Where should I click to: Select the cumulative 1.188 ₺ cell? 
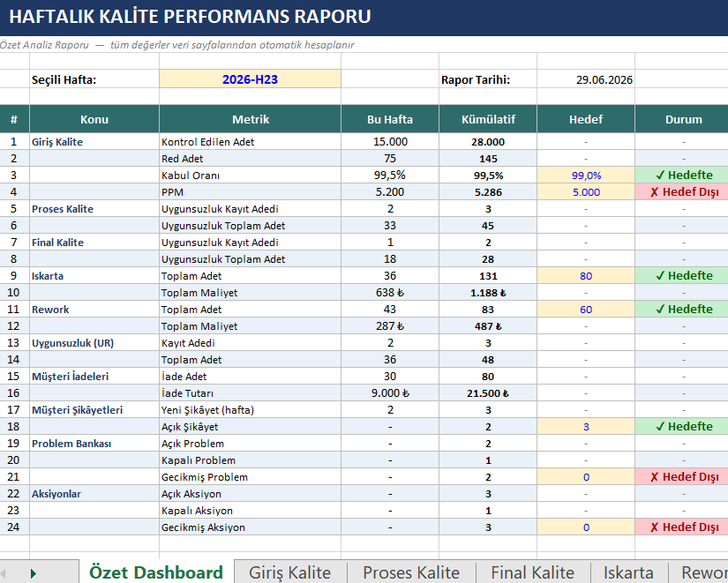(x=488, y=293)
